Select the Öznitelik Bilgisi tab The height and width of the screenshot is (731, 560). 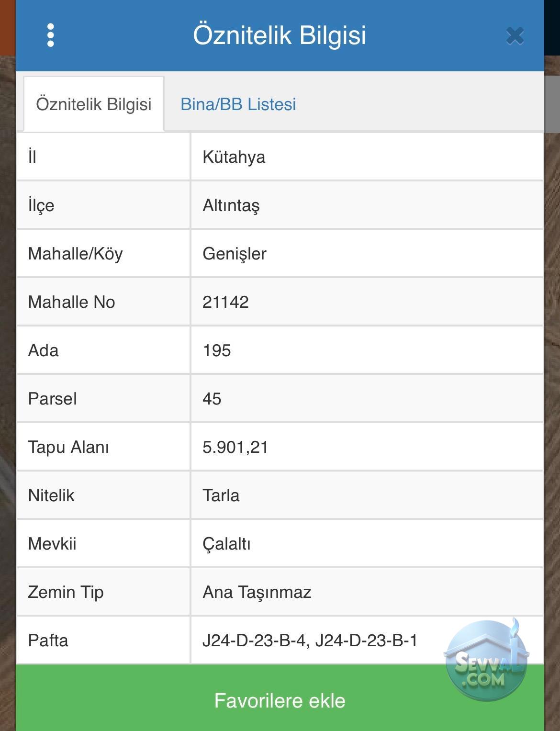94,104
